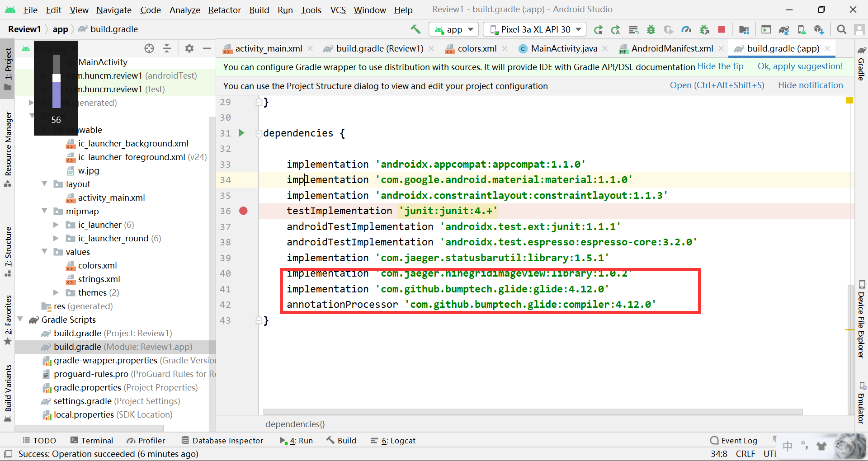Hide the Project panel with minus icon
Viewport: 868px width, 461px height.
tap(207, 48)
